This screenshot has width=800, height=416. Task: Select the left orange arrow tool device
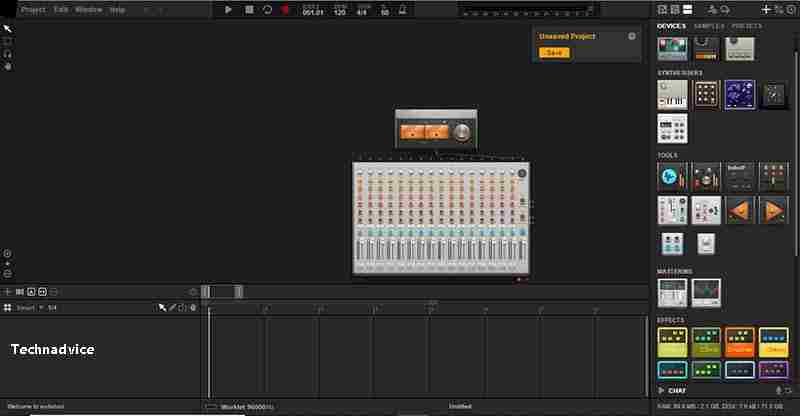(x=740, y=210)
